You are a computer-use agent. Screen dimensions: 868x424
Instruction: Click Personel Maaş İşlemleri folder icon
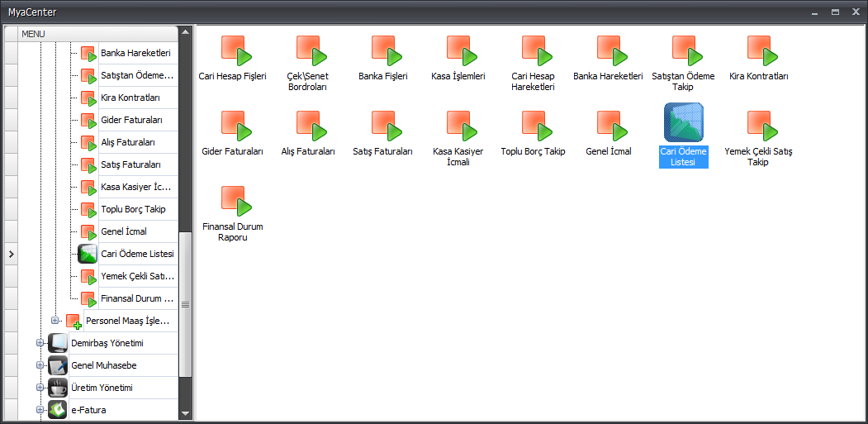(74, 322)
